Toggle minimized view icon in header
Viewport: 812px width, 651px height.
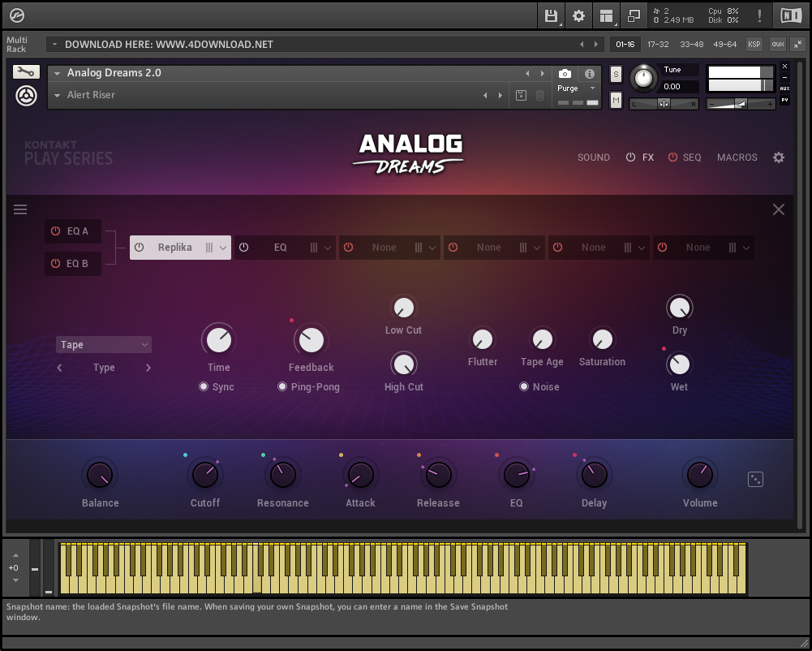634,16
